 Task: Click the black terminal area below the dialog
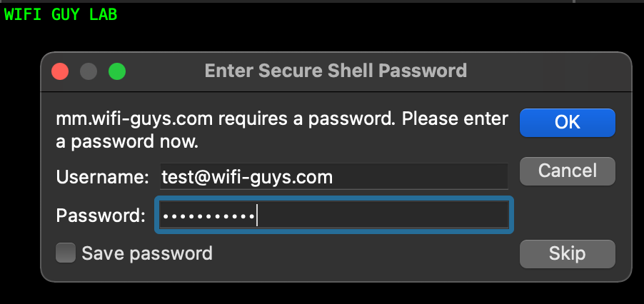pyautogui.click(x=321, y=293)
